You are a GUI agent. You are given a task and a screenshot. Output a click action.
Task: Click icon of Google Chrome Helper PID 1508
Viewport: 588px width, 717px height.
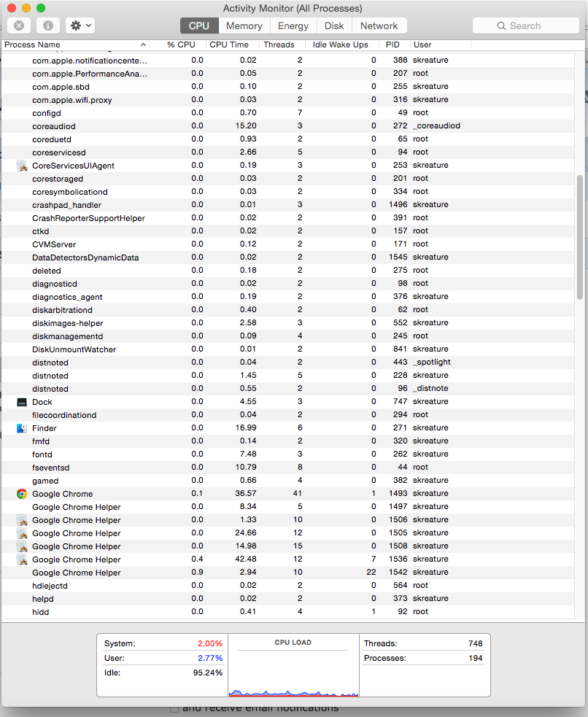pos(21,546)
